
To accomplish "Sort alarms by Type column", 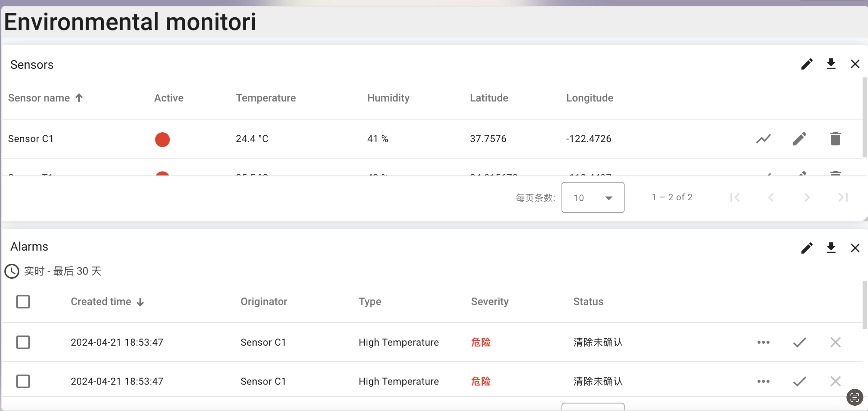I will click(x=370, y=302).
